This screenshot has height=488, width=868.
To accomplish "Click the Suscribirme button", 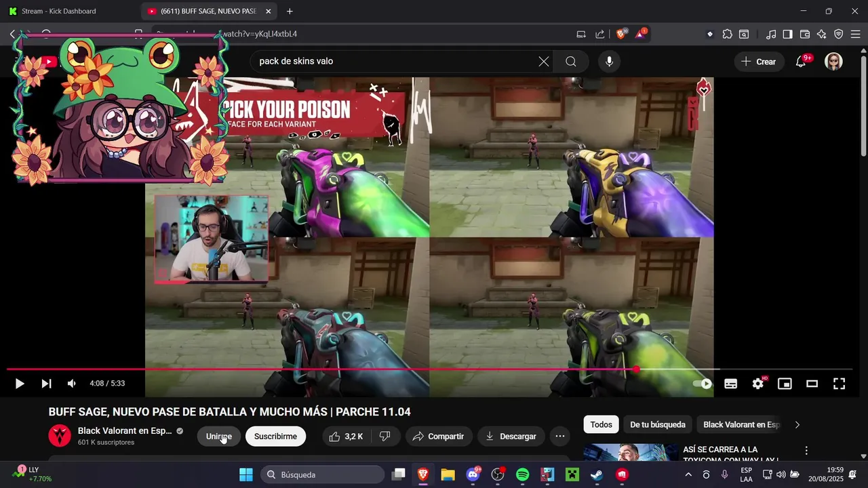I will click(x=275, y=436).
